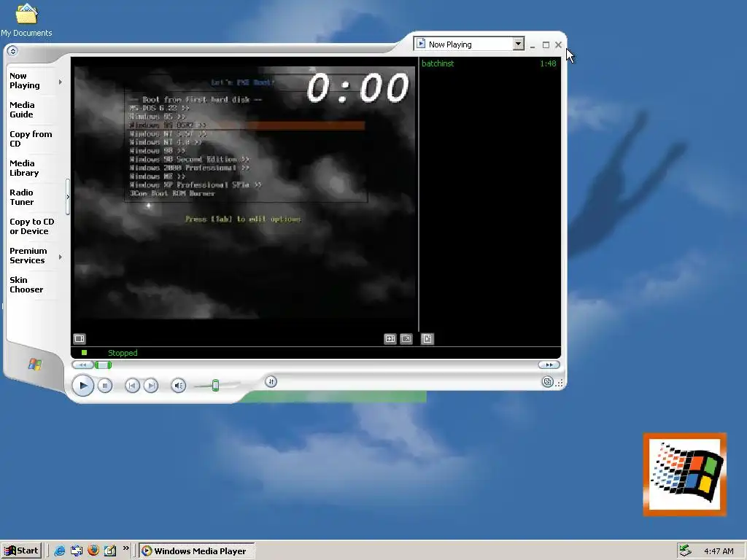Image resolution: width=747 pixels, height=560 pixels.
Task: Select Windows Media Player taskbar button
Action: (x=197, y=551)
